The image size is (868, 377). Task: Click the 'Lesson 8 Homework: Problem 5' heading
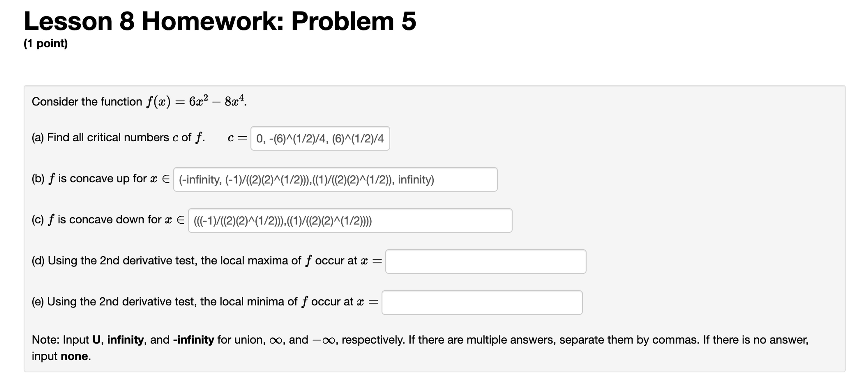point(219,21)
